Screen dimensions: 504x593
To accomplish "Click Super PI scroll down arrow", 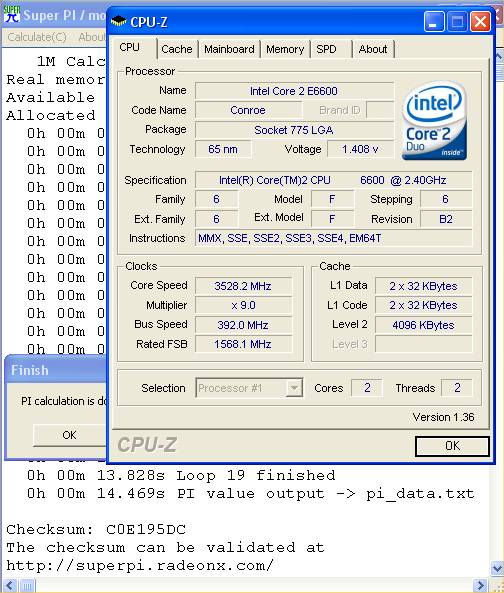I will click(497, 568).
